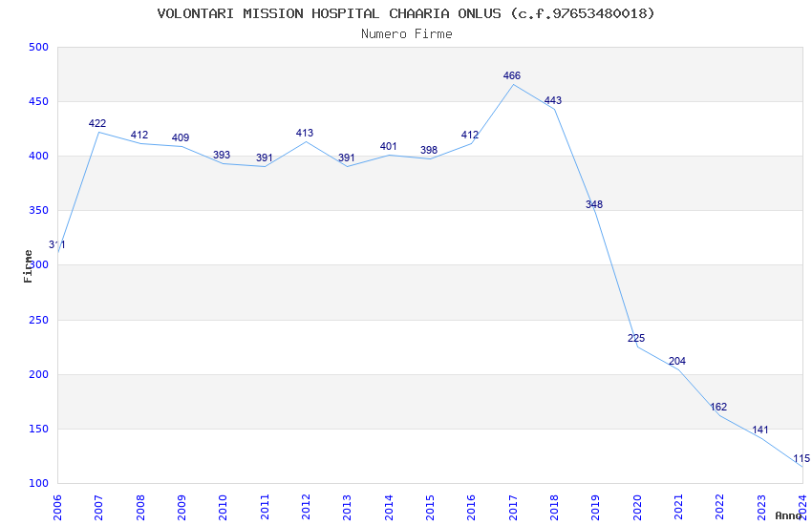Click the 2017 year tick label
This screenshot has width=812, height=525.
[x=513, y=507]
